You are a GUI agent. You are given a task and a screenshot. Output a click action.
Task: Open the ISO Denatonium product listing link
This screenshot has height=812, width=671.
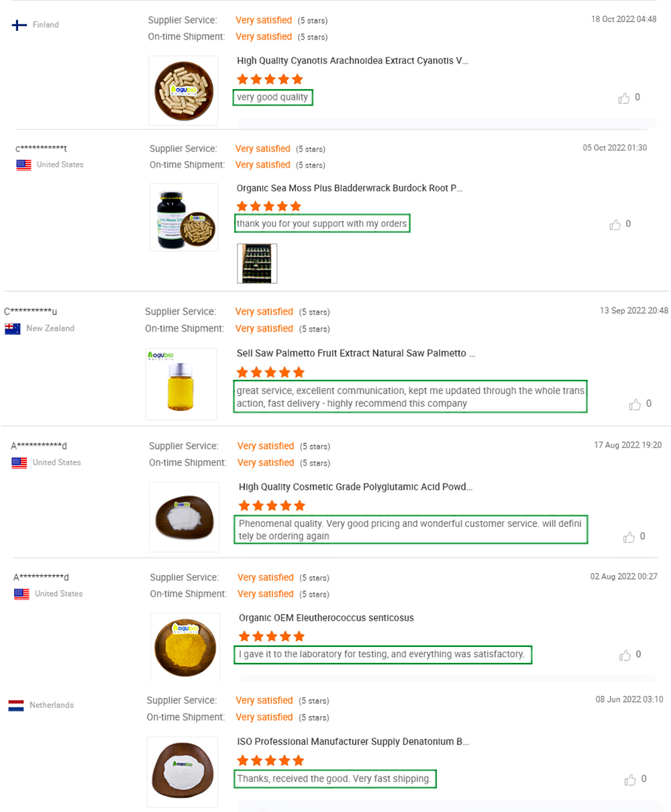pyautogui.click(x=352, y=742)
